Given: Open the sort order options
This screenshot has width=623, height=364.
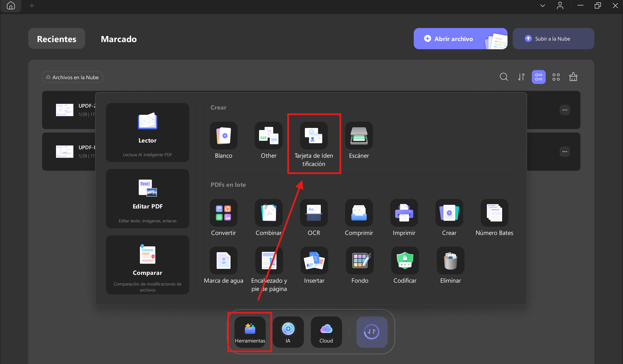Looking at the screenshot, I should pyautogui.click(x=521, y=77).
